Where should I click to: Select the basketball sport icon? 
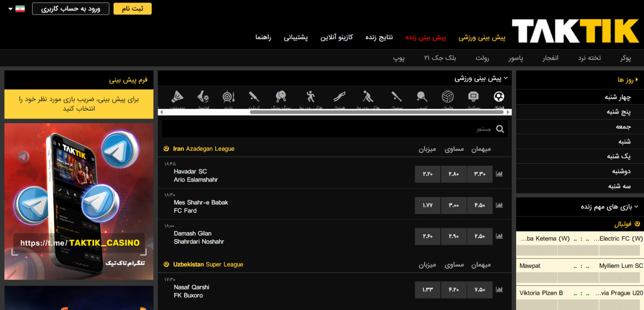[x=473, y=97]
